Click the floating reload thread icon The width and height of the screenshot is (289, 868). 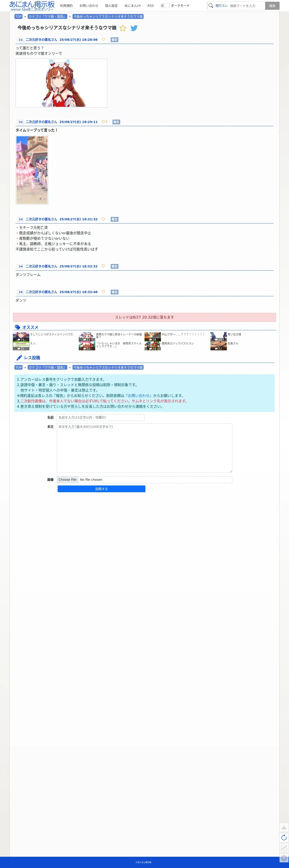[284, 838]
